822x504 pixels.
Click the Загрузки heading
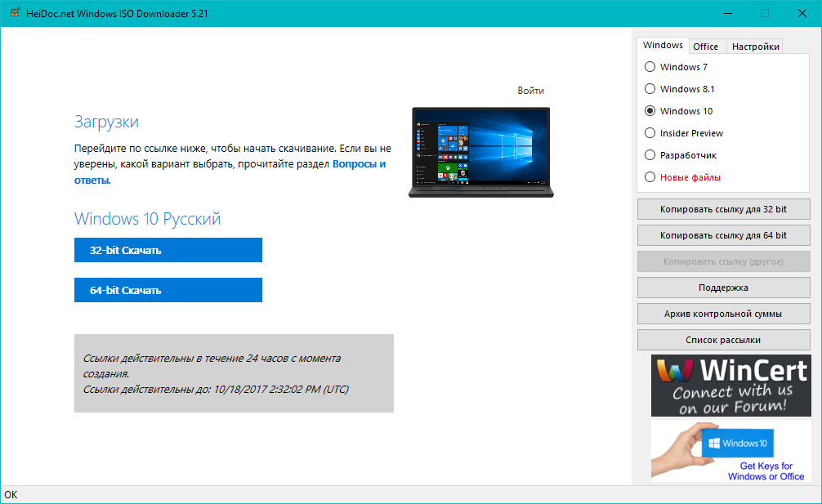click(106, 122)
